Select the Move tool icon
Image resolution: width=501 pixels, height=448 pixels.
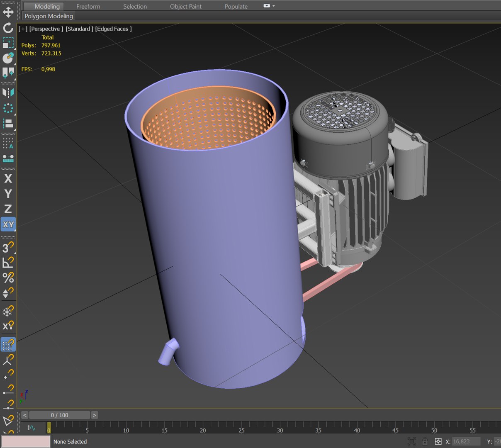coord(8,12)
